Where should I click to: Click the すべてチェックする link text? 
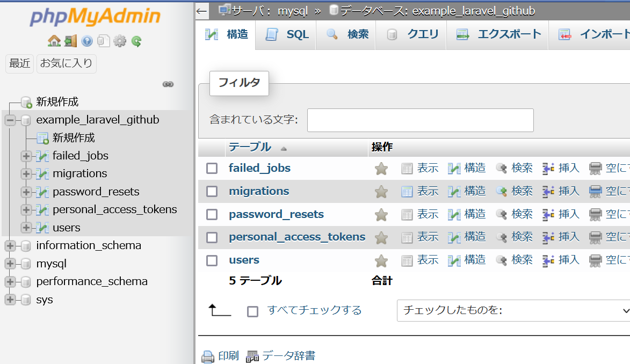pos(315,310)
